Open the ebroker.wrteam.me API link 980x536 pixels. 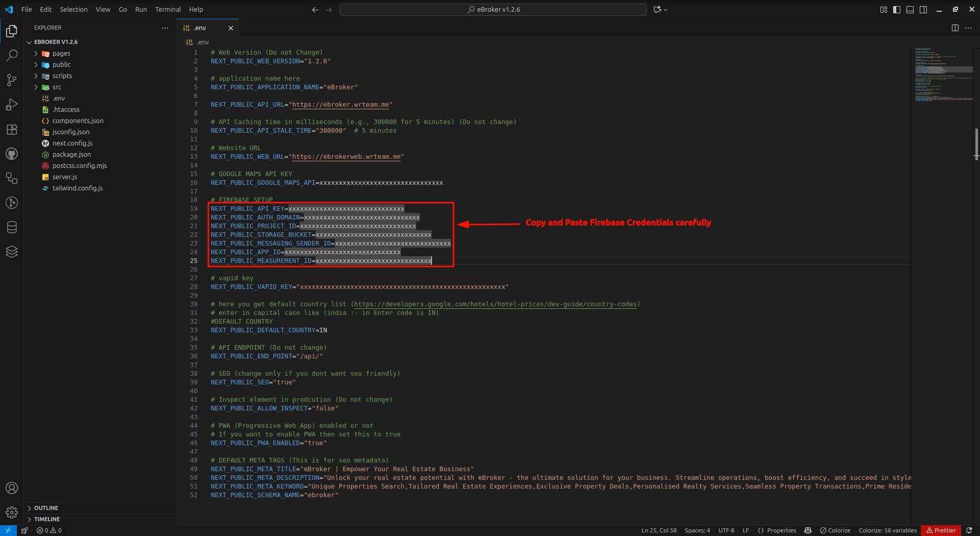[x=341, y=104]
